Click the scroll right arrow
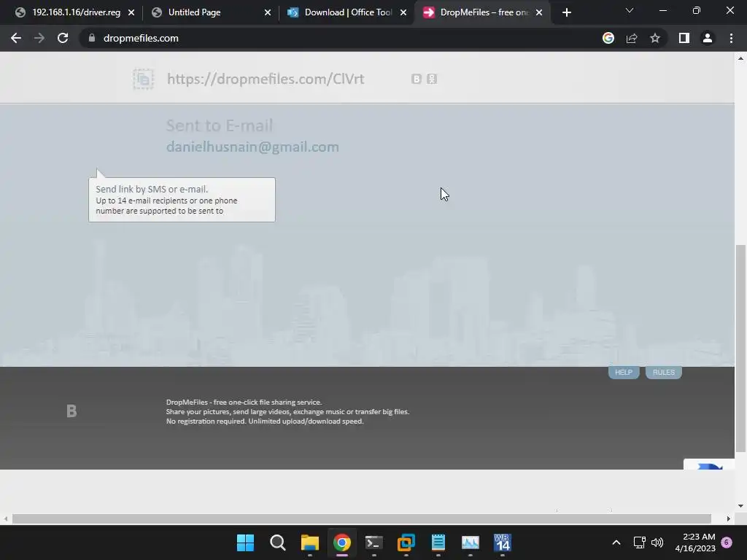The height and width of the screenshot is (560, 747). click(x=729, y=518)
